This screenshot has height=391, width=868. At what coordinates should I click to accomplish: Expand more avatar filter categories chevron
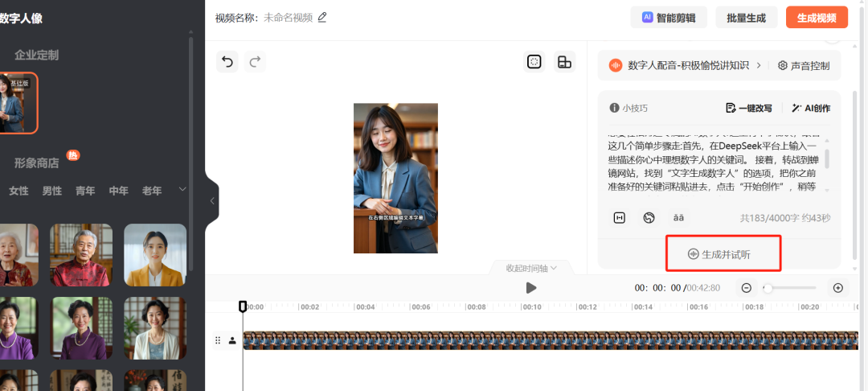tap(182, 189)
